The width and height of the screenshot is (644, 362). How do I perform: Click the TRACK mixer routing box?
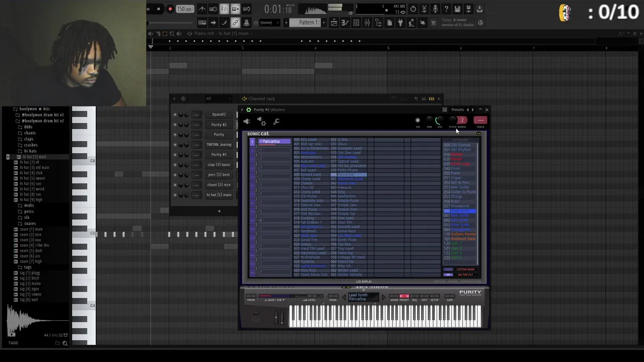pos(480,120)
